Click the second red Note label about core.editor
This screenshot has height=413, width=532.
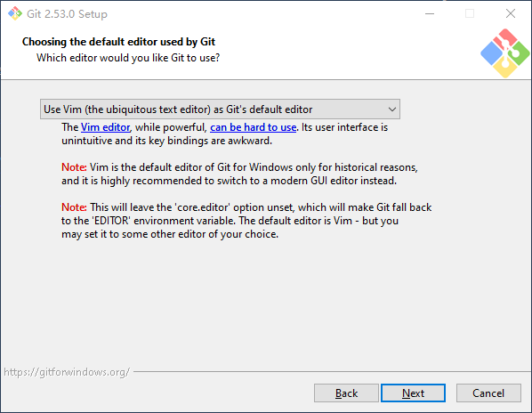pyautogui.click(x=74, y=207)
